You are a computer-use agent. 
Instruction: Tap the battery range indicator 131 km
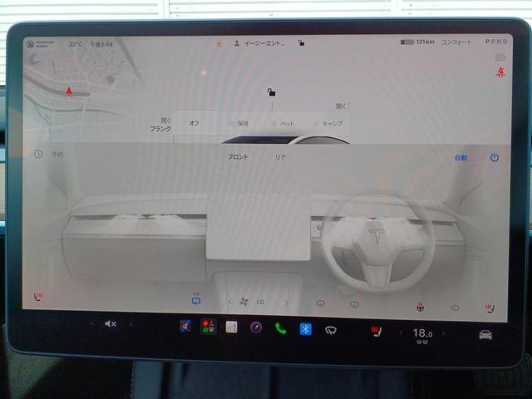click(x=417, y=42)
